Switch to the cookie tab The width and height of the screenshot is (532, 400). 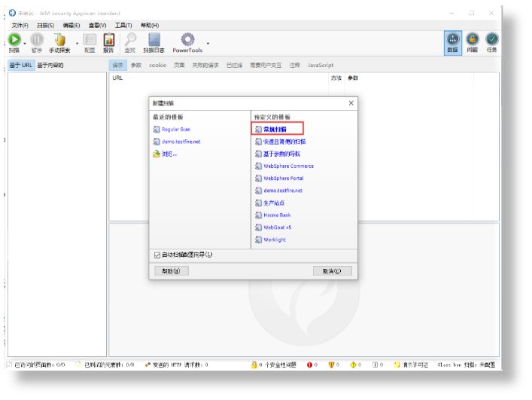pos(157,66)
